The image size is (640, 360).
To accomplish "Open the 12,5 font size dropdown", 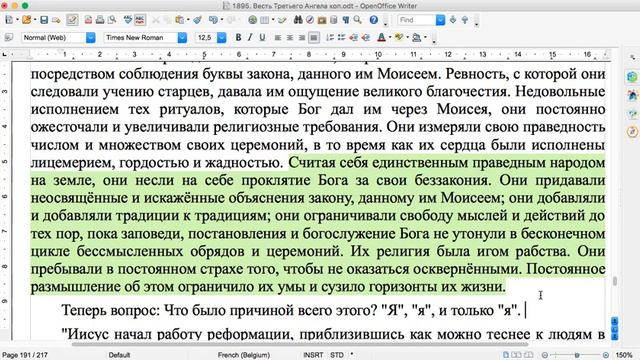I will click(x=221, y=38).
